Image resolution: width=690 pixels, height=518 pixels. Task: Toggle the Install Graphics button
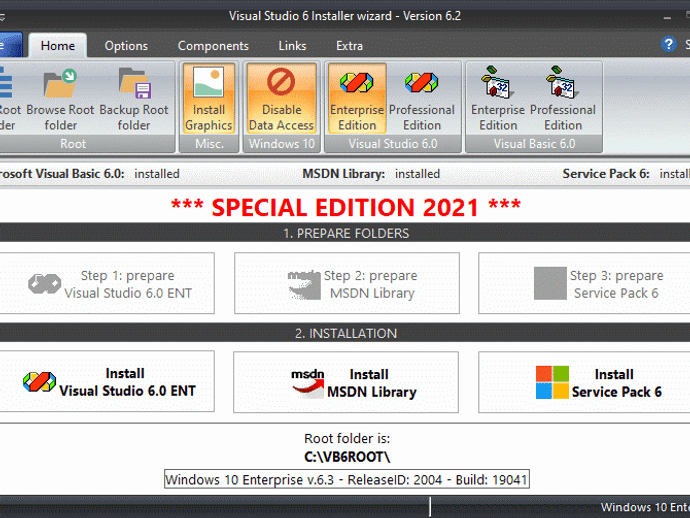209,99
